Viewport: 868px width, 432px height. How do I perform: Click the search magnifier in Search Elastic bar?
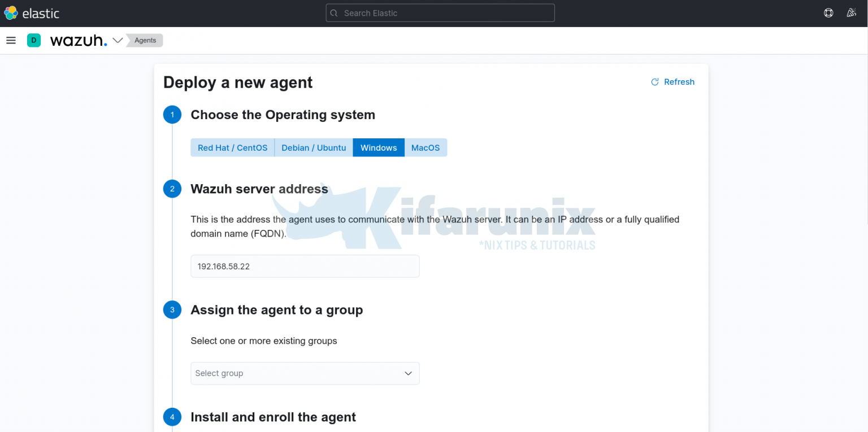[333, 12]
